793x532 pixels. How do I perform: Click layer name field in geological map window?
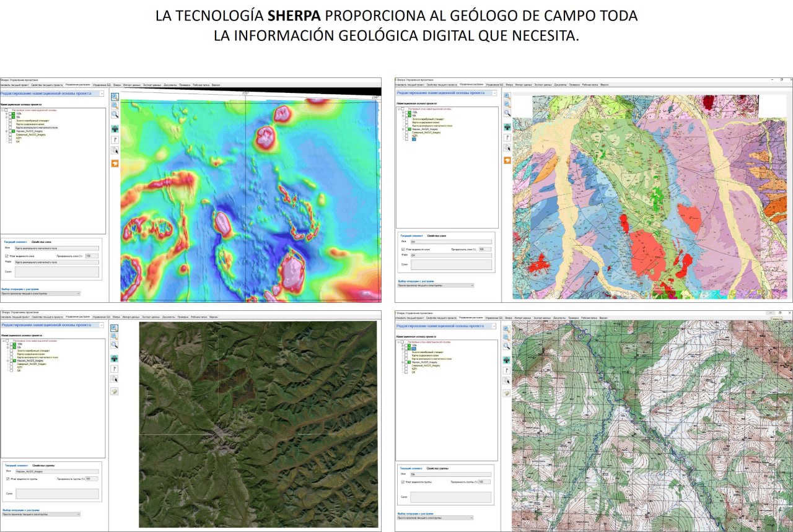point(450,242)
